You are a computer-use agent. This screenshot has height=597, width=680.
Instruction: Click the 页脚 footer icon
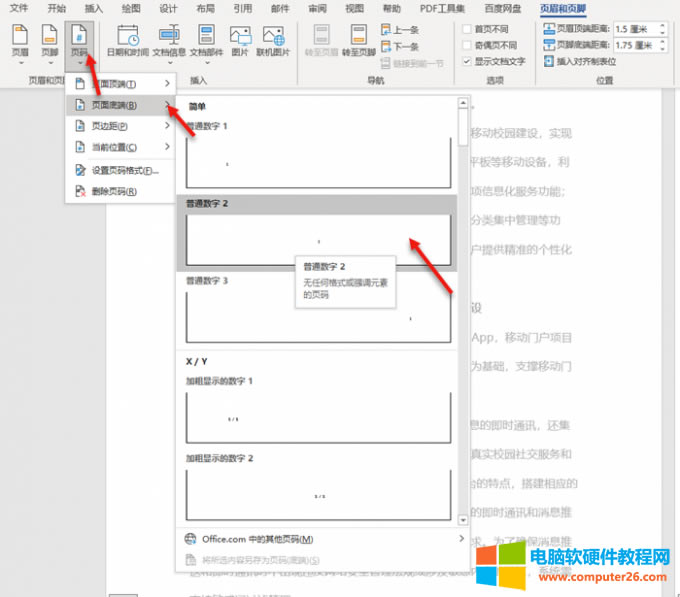coord(49,40)
